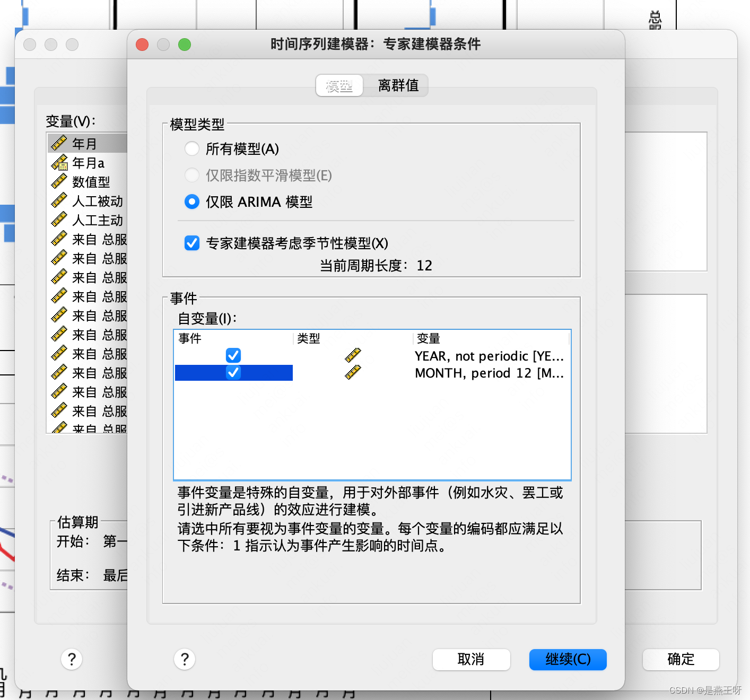Select the 年月a variable in the list
Screen dimensions: 750x700
point(88,163)
